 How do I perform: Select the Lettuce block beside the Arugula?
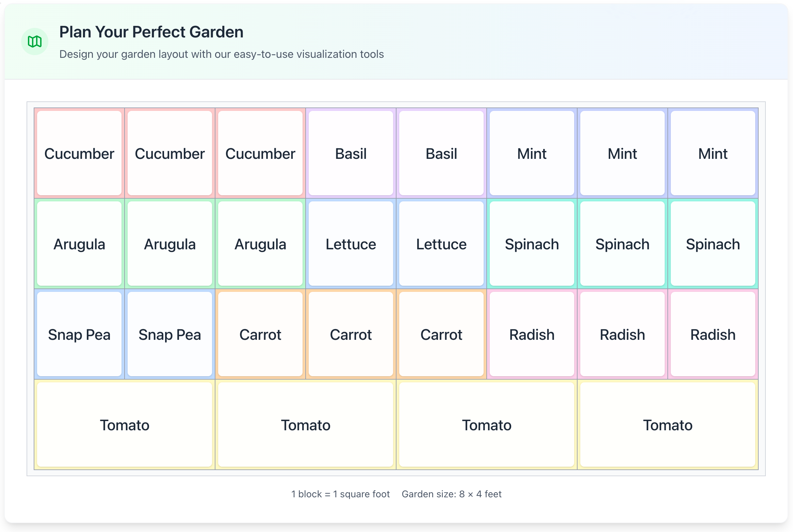[x=351, y=244]
